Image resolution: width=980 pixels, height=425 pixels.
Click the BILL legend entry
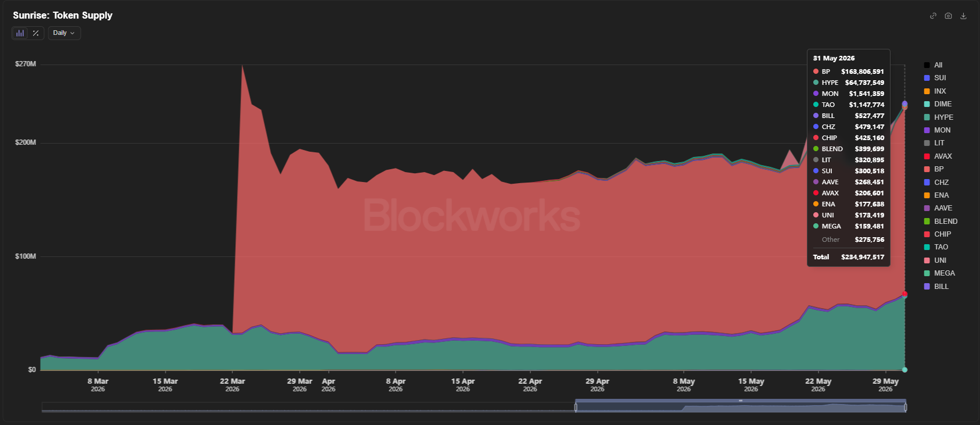[936, 287]
